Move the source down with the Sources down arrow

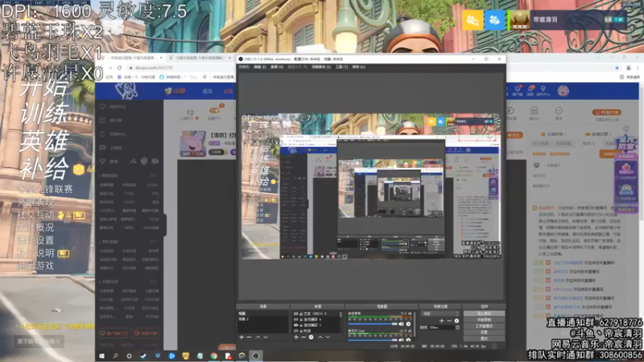point(328,337)
